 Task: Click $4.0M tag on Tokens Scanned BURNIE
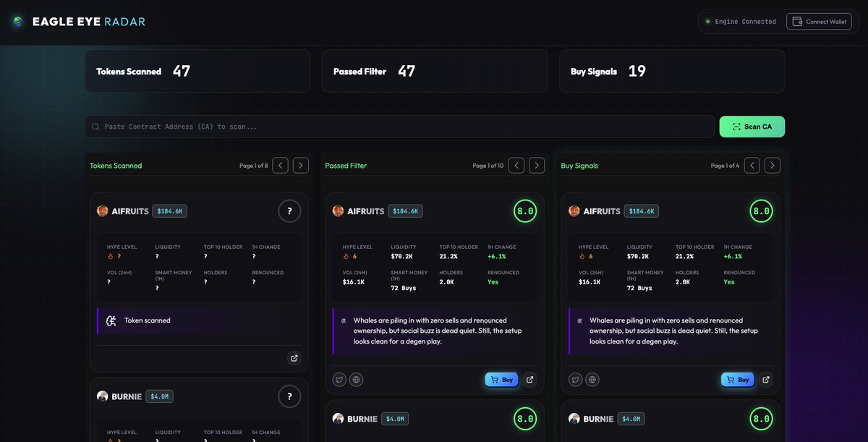click(x=159, y=396)
